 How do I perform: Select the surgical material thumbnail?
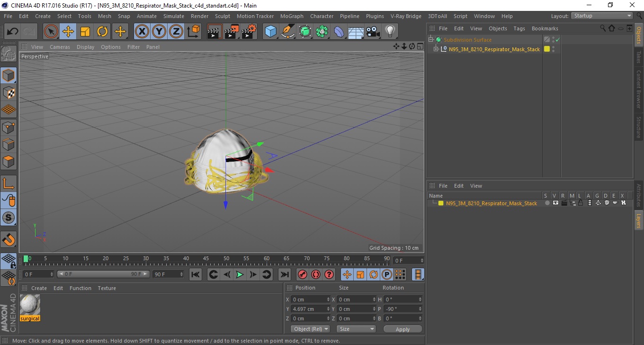(30, 305)
